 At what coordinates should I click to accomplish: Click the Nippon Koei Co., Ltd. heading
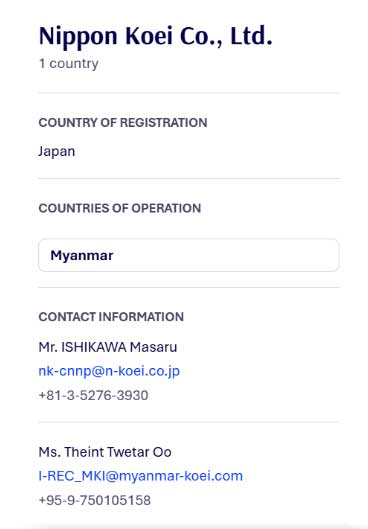pos(155,36)
